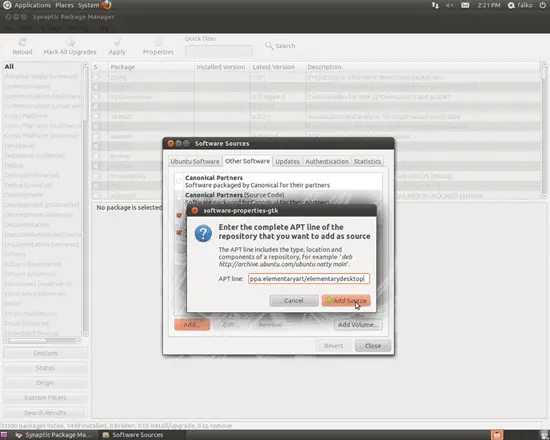
Task: Switch to Synaptic Package Manager taskbar entry
Action: [x=53, y=435]
